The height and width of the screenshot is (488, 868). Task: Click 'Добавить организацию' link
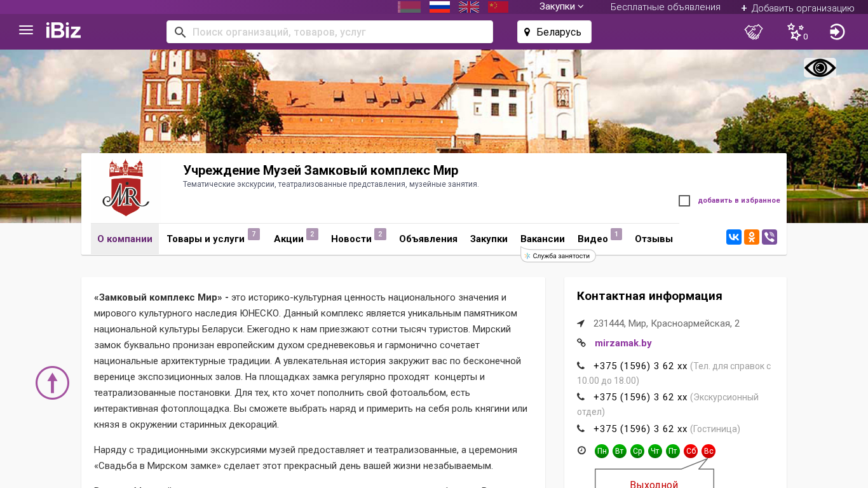797,8
